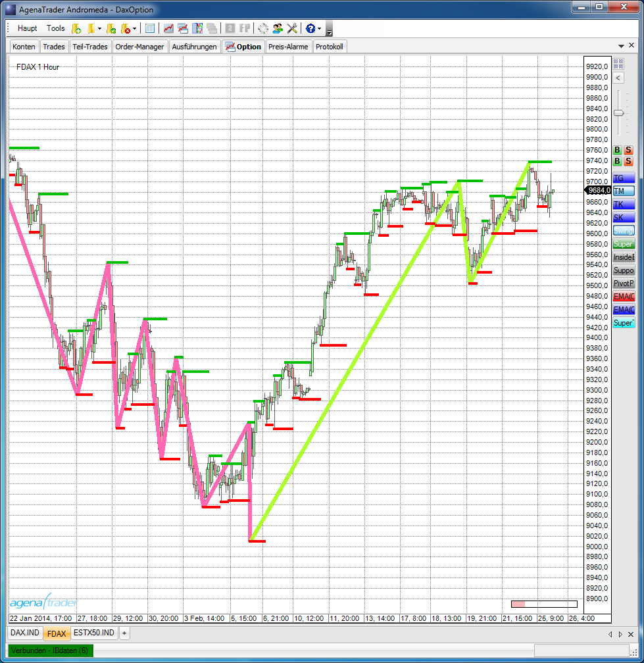Open the Tools menu
The width and height of the screenshot is (644, 663).
point(56,28)
